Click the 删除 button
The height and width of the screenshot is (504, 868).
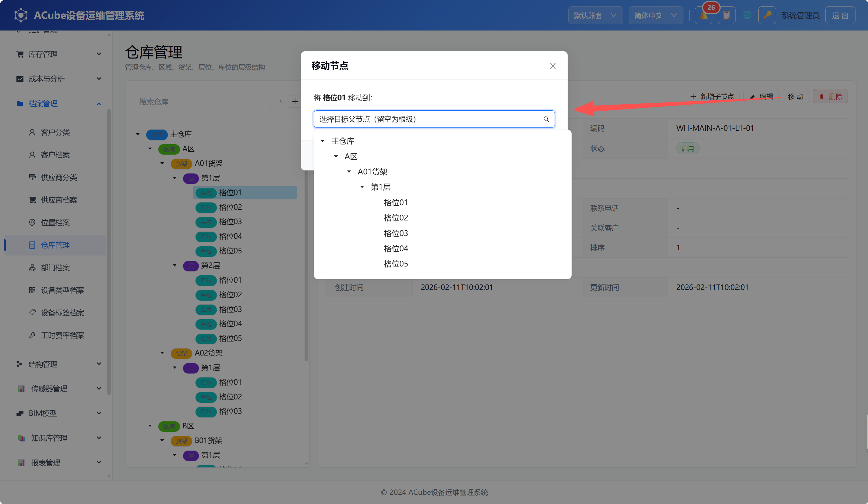click(x=831, y=97)
